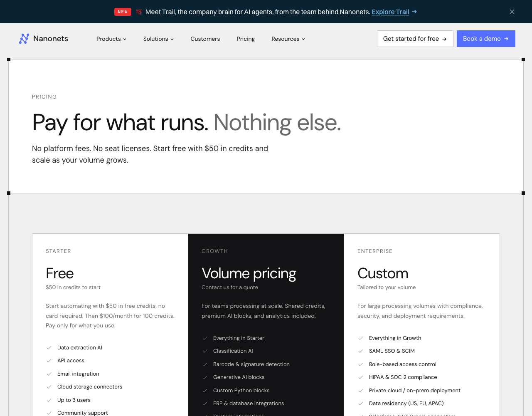Expand the Solutions dropdown menu
Screen dimensions: 532x416
tap(158, 39)
